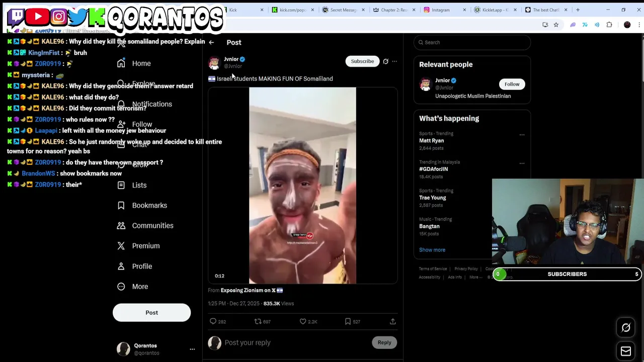Click the Grok floating button at bottom right
The width and height of the screenshot is (644, 362).
(x=626, y=328)
